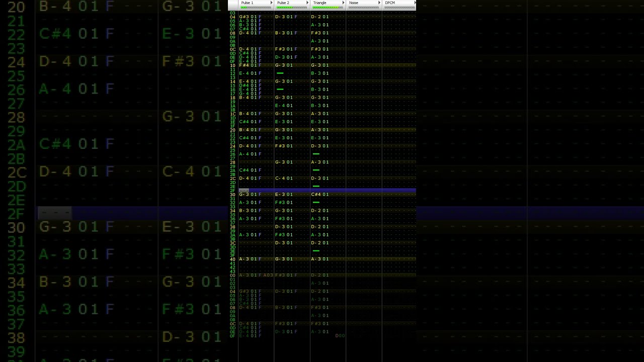Select the dim D00 effect in Triangle column
This screenshot has width=644, height=362.
pos(340,336)
